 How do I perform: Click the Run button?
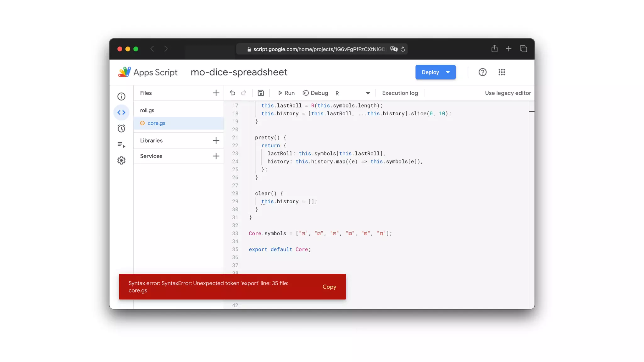pos(286,93)
